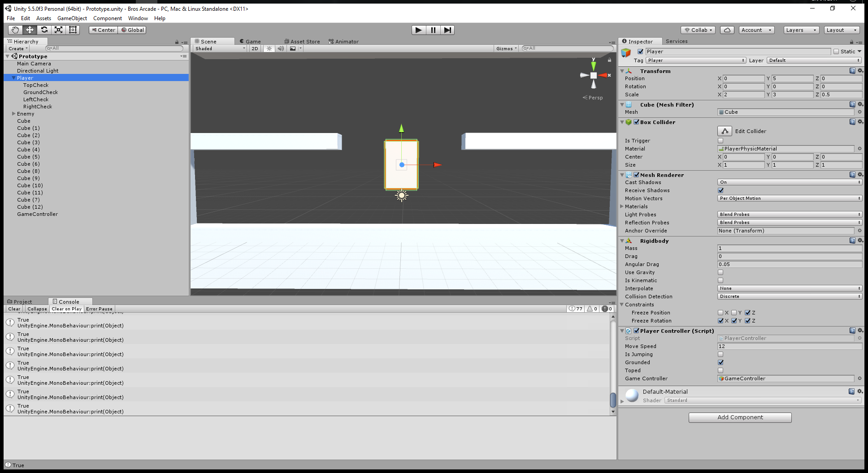Click the Play button
The image size is (868, 473).
tap(419, 30)
